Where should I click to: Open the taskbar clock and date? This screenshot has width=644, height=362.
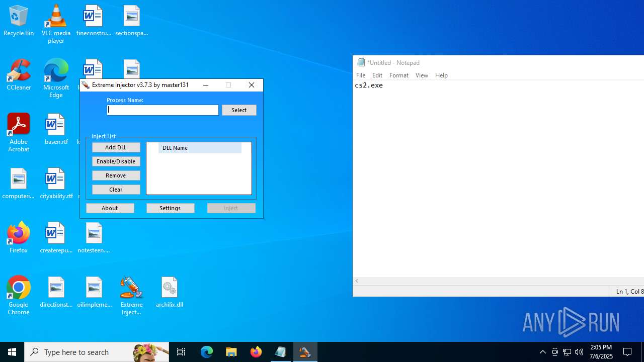(601, 352)
